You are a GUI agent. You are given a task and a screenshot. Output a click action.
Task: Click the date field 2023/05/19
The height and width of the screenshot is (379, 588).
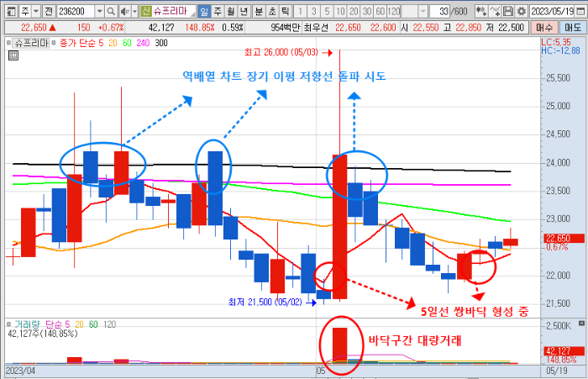pyautogui.click(x=552, y=12)
